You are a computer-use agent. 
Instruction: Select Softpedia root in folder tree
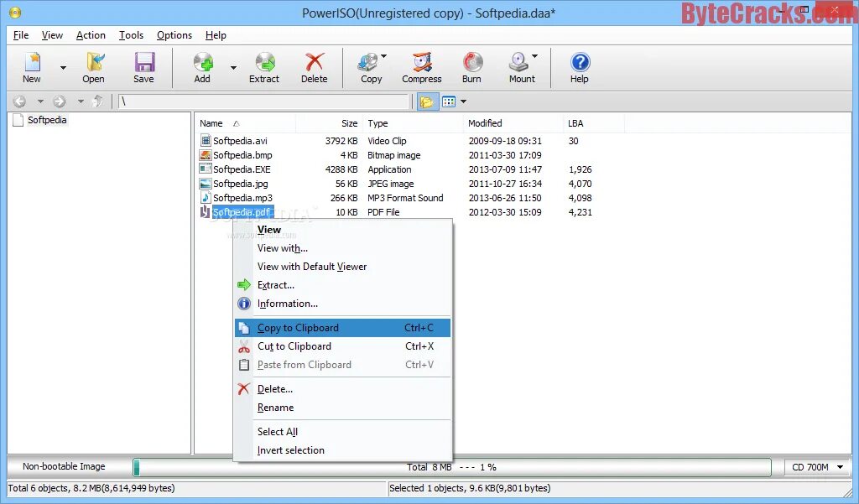[x=47, y=120]
